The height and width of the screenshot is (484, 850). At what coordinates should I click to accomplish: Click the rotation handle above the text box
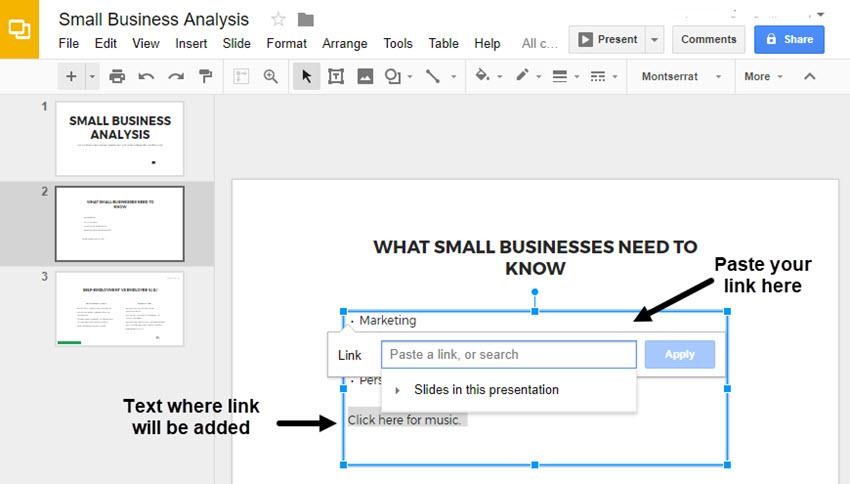click(535, 292)
